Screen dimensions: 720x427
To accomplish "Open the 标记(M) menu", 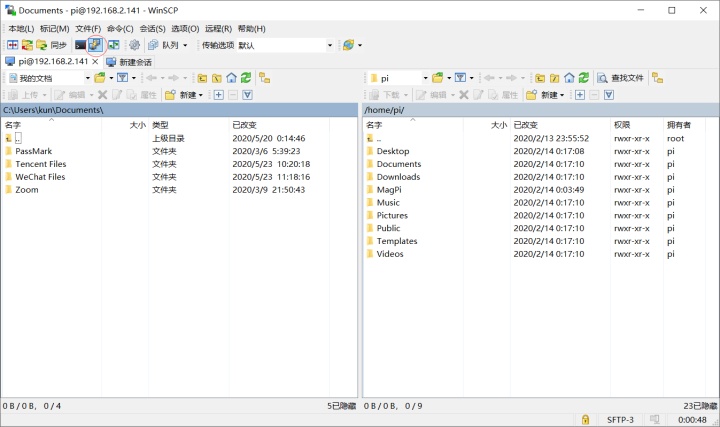I will (54, 28).
